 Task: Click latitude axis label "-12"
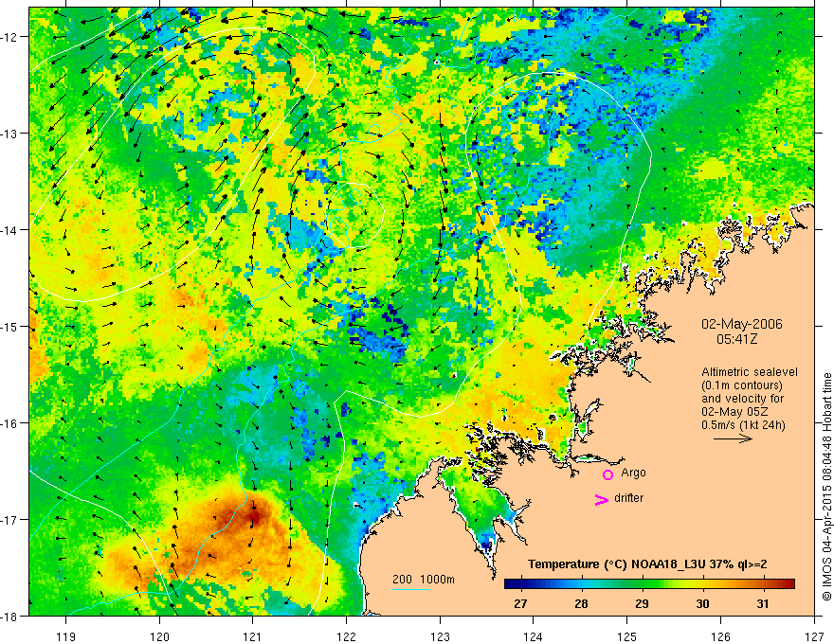coord(9,37)
